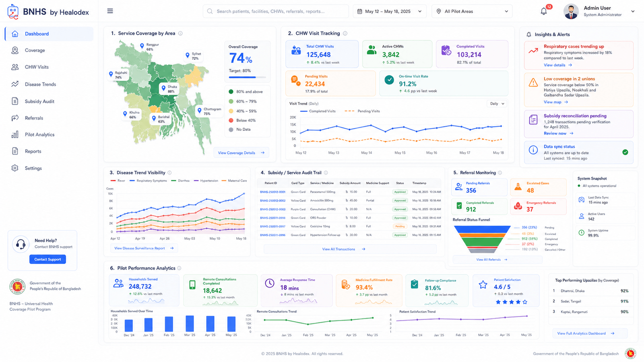
Task: Click the coverage target progress bar
Action: click(247, 77)
